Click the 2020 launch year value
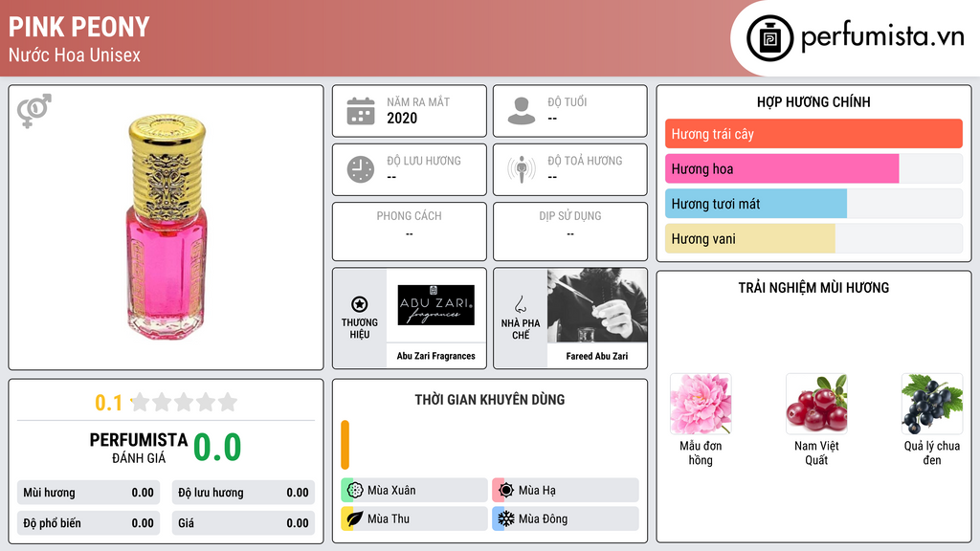 point(402,118)
